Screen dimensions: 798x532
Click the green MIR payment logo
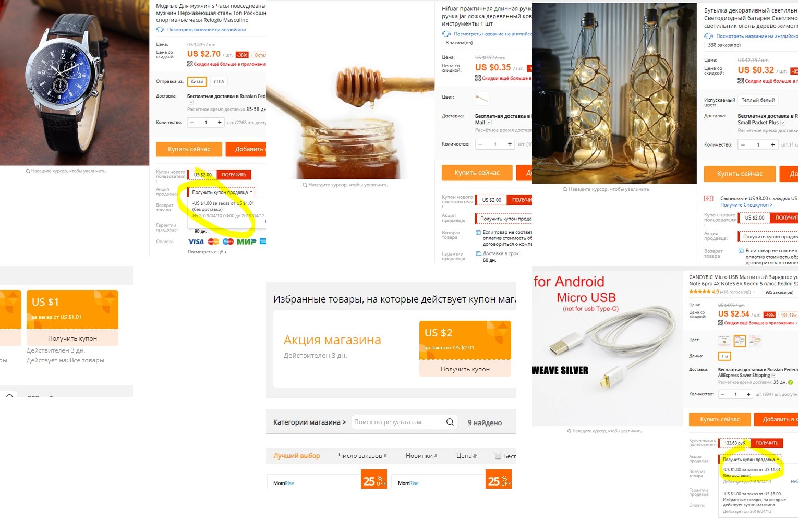(x=246, y=241)
